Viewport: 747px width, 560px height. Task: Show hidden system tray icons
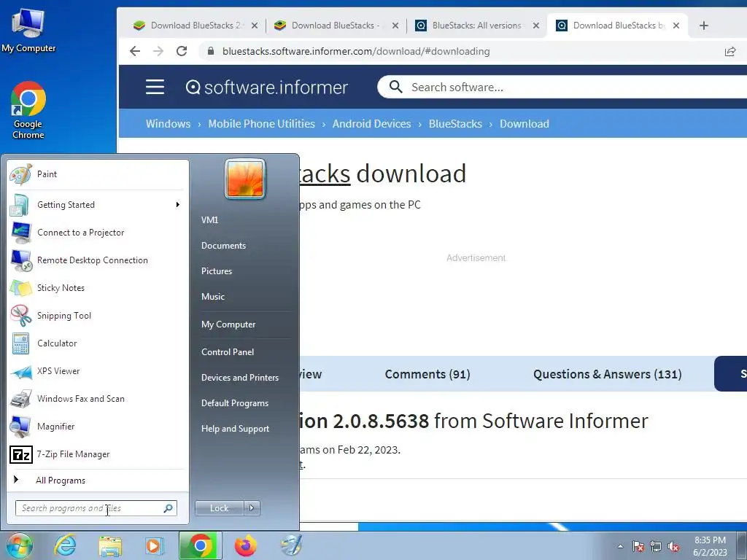point(620,546)
